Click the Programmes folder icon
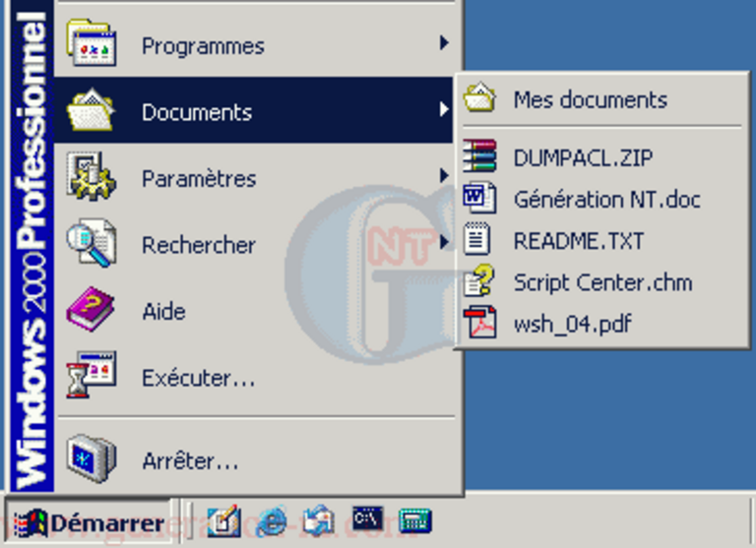This screenshot has height=548, width=756. [92, 42]
